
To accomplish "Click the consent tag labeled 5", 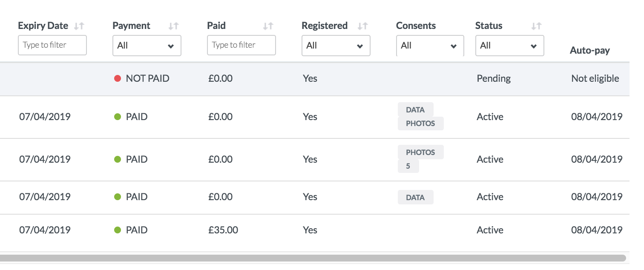I will (x=408, y=166).
